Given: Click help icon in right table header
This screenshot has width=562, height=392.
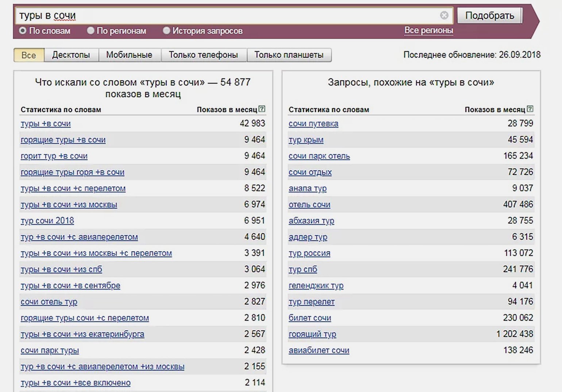Looking at the screenshot, I should point(530,109).
